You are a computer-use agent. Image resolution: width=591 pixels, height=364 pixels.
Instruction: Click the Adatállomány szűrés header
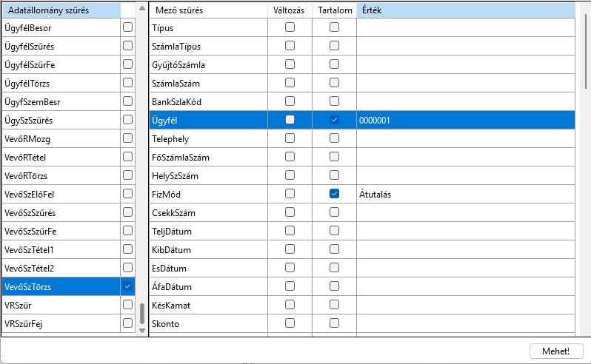[61, 10]
